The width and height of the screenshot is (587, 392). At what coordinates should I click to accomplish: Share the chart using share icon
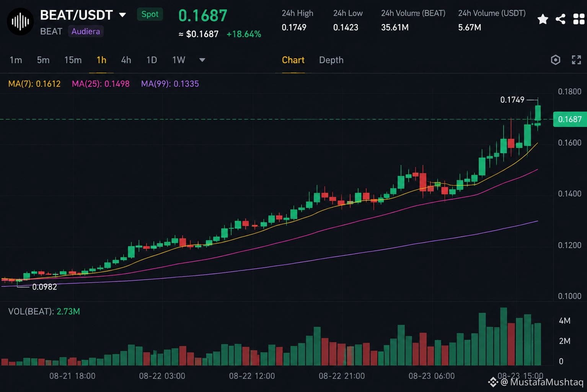pyautogui.click(x=561, y=19)
